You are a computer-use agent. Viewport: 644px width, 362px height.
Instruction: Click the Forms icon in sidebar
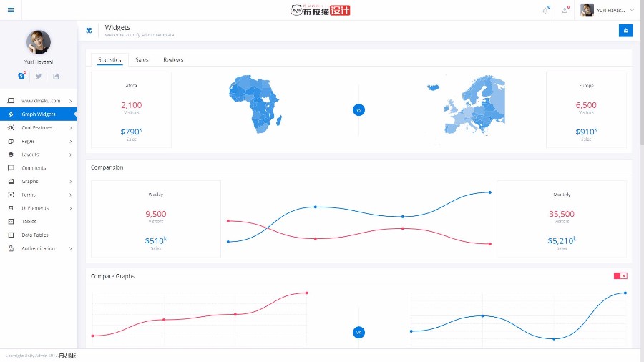pos(11,195)
